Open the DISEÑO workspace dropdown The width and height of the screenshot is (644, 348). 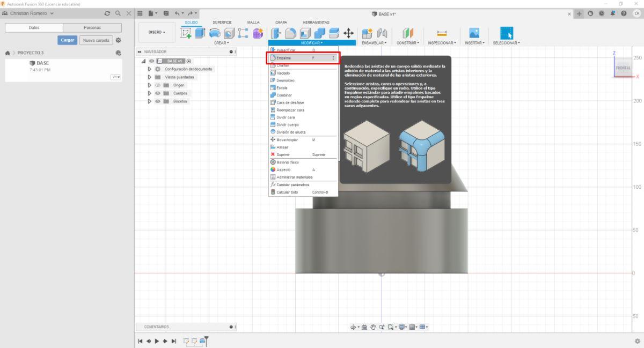point(157,32)
